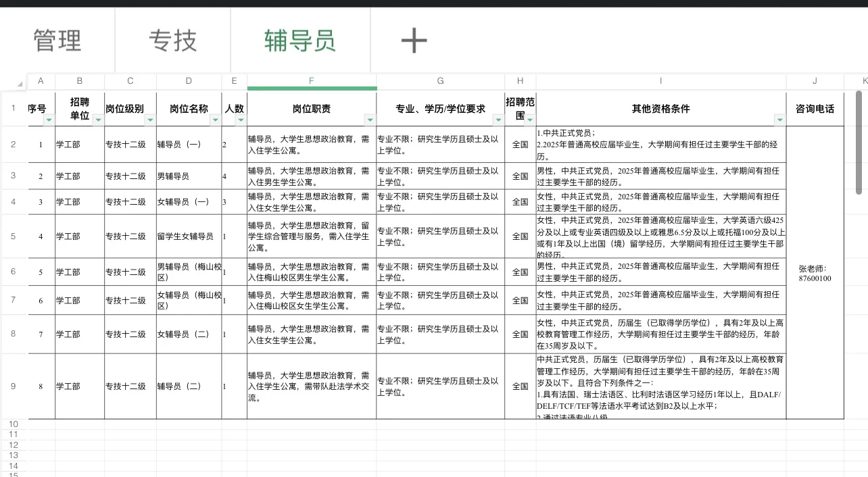
Task: Open the 岗位级别 column filter dropdown
Action: (150, 120)
